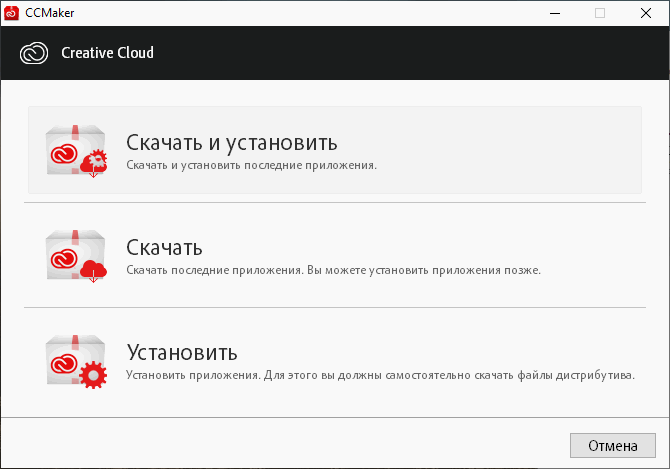Select the "Скачать" option heading

coord(164,248)
